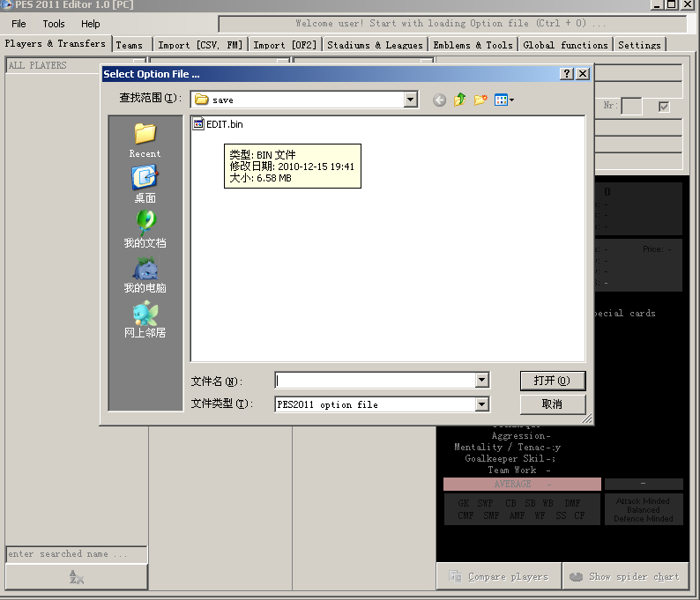The width and height of the screenshot is (700, 600).
Task: Click the GK position label
Action: pyautogui.click(x=464, y=503)
